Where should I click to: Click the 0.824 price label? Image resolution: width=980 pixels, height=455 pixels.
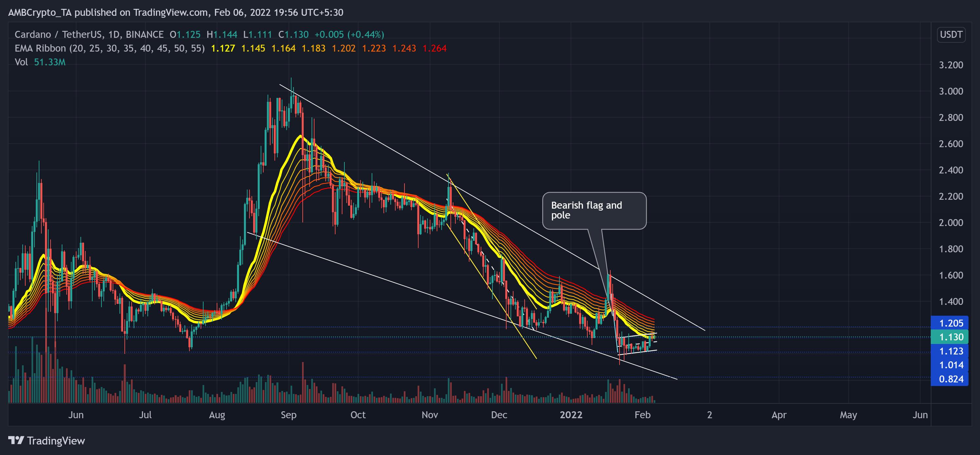[x=949, y=379]
